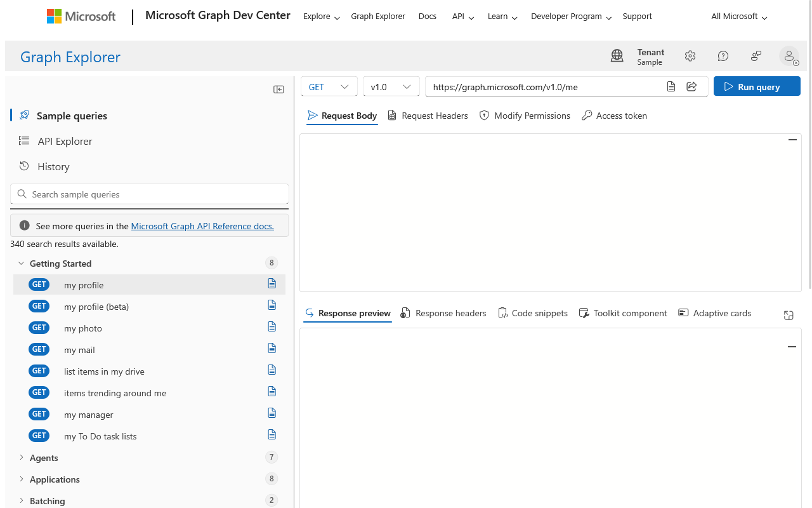Open the Graph Explorer nav link
Viewport: 812px width, 508px height.
click(378, 17)
